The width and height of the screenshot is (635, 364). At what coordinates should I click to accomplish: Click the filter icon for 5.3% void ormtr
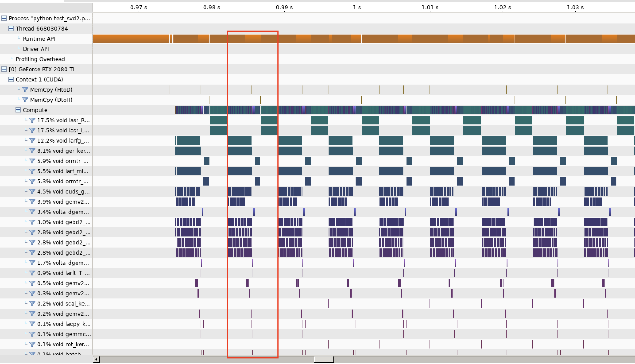coord(32,181)
